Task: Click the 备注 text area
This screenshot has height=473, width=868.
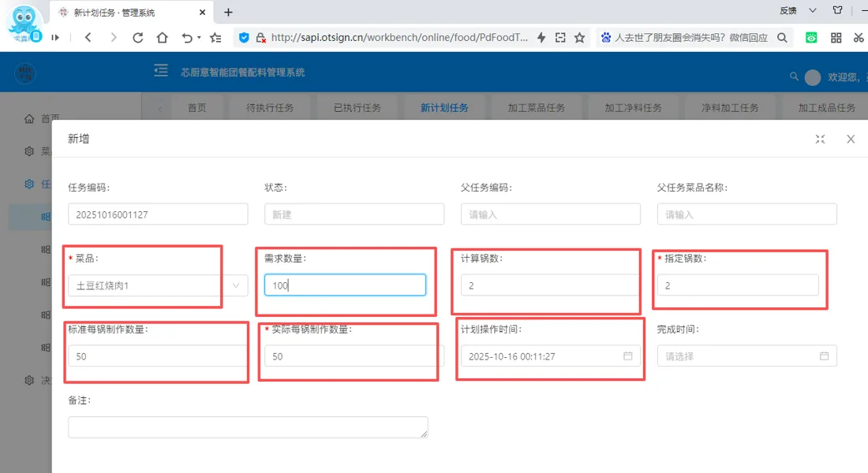Action: pyautogui.click(x=248, y=427)
